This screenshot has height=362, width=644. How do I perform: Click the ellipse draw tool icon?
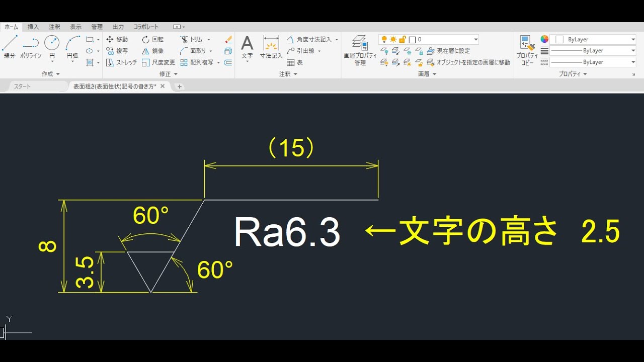[x=90, y=51]
